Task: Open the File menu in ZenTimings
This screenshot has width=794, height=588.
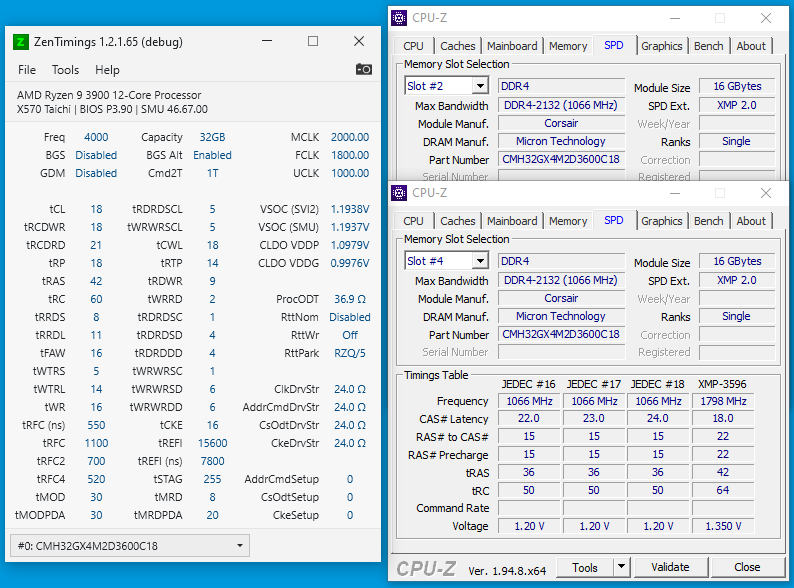Action: [27, 70]
